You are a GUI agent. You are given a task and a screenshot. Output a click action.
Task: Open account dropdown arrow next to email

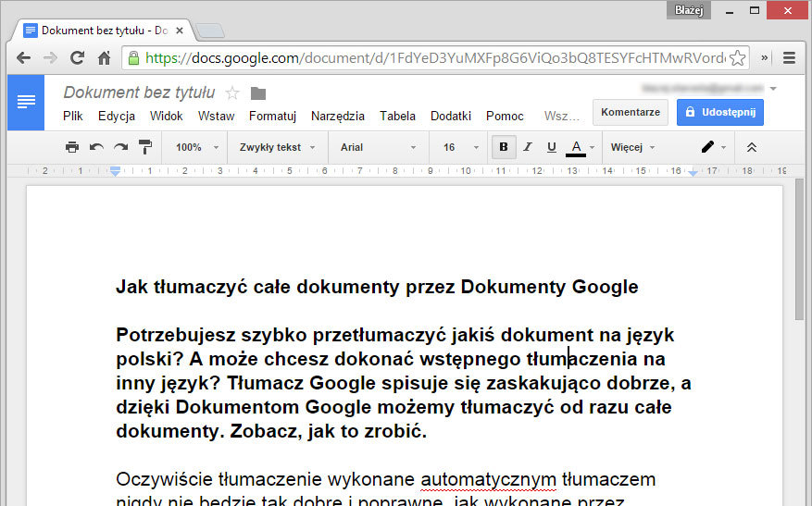pos(773,89)
